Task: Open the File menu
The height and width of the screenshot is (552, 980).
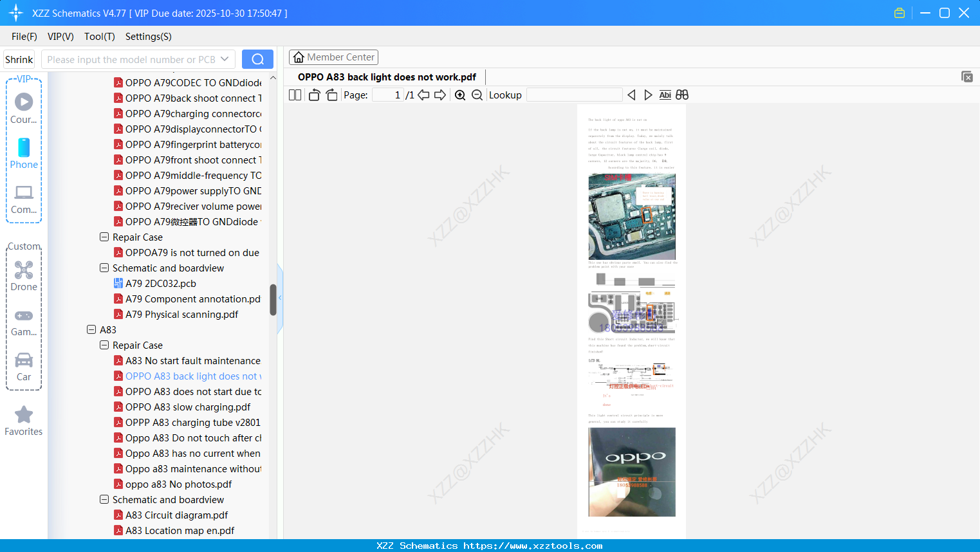Action: pyautogui.click(x=24, y=37)
